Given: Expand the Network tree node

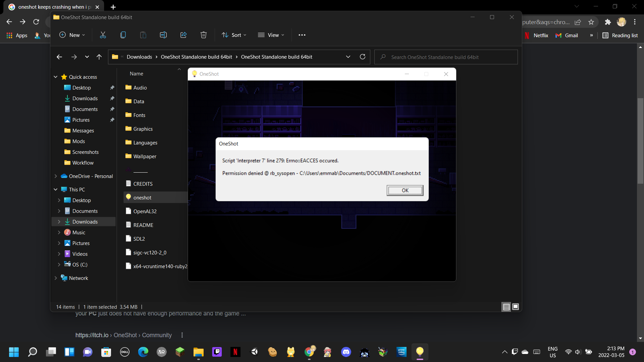Looking at the screenshot, I should coord(56,278).
